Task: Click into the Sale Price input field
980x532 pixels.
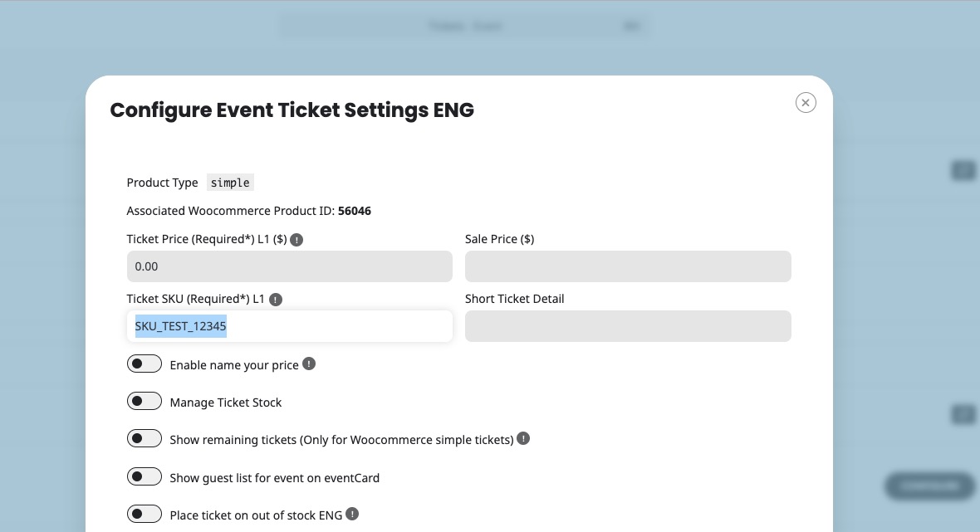Action: (628, 266)
